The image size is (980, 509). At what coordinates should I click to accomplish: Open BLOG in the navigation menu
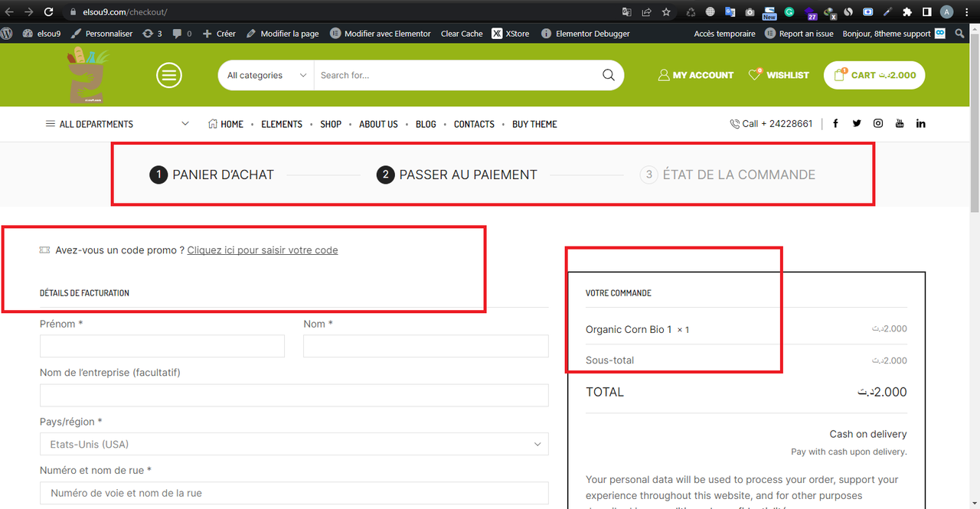pos(426,124)
